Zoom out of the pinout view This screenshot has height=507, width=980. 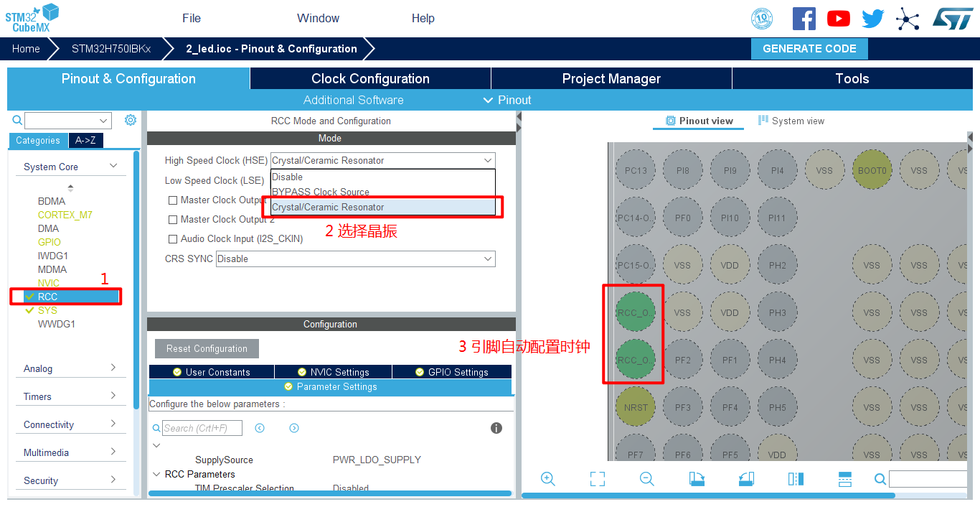click(x=646, y=479)
